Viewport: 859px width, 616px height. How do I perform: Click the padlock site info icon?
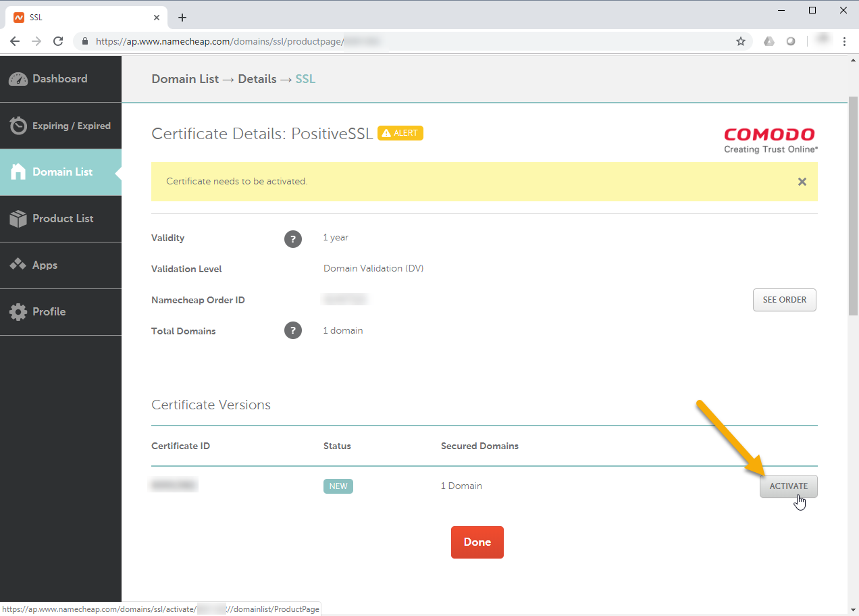[85, 41]
